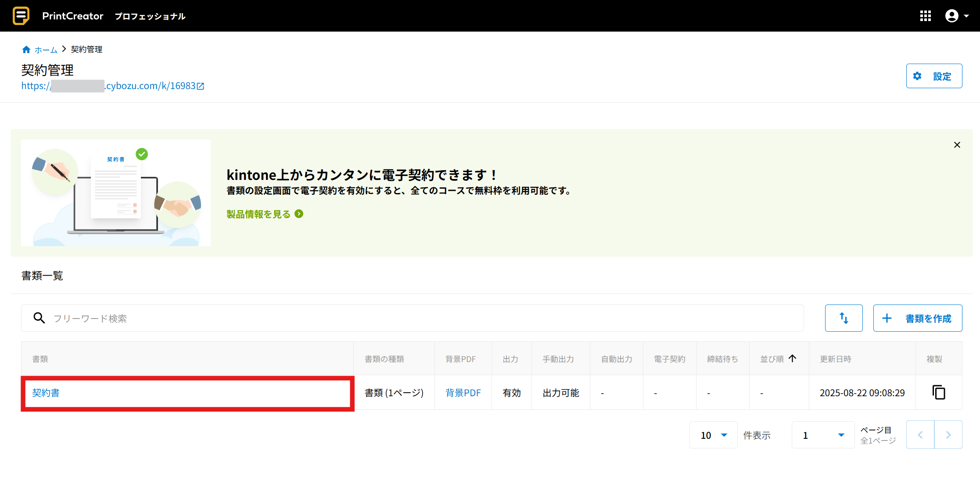Click 締結待ち column header
The height and width of the screenshot is (498, 980).
pyautogui.click(x=722, y=359)
